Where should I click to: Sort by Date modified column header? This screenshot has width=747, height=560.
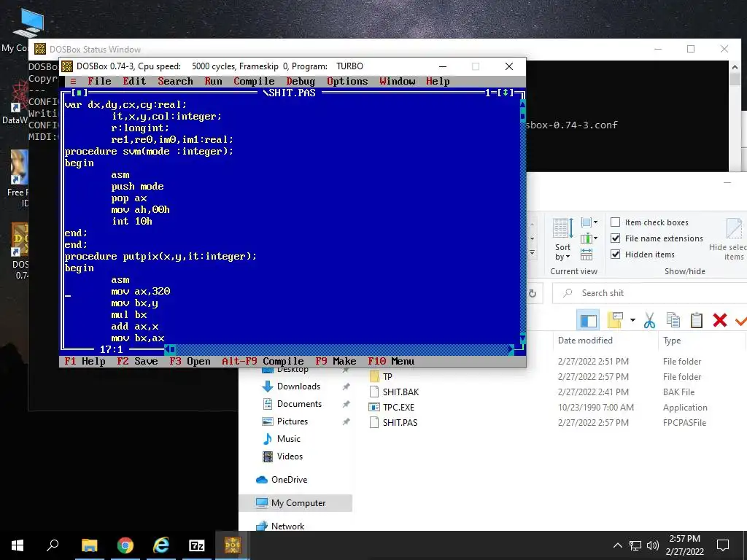586,341
